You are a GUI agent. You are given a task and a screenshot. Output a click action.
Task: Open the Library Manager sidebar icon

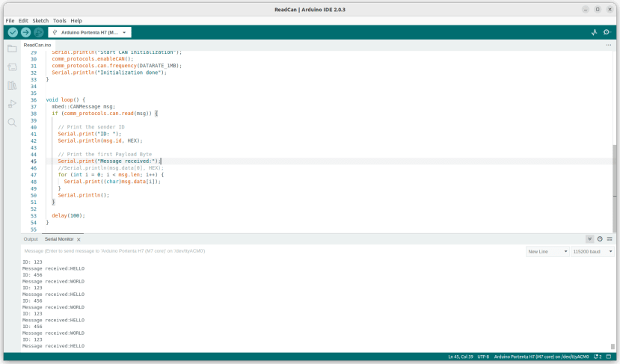(12, 85)
